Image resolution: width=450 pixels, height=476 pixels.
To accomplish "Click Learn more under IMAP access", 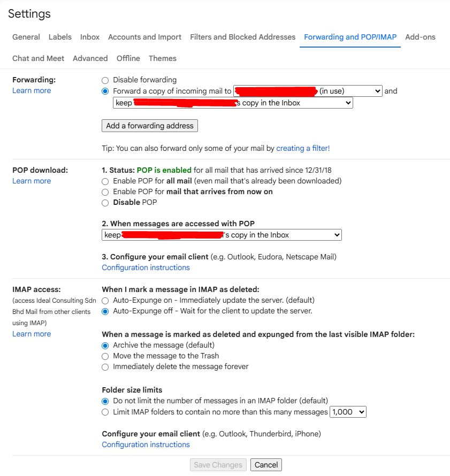I will point(32,334).
